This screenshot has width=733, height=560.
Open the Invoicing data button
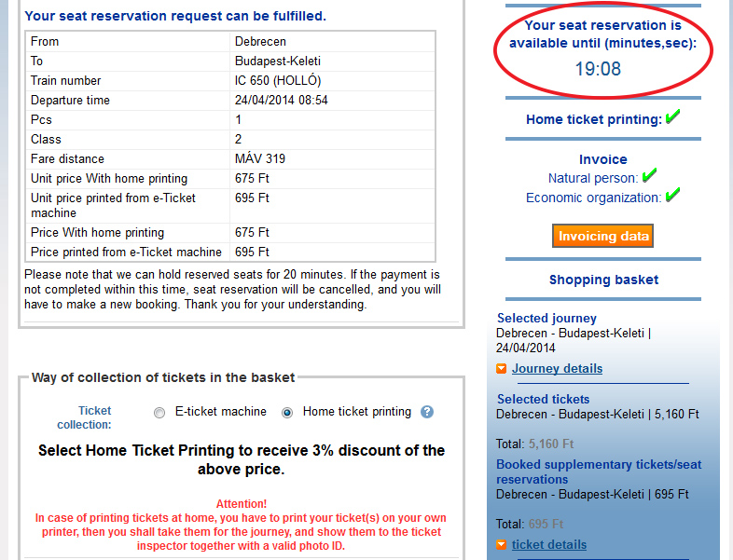(x=602, y=236)
